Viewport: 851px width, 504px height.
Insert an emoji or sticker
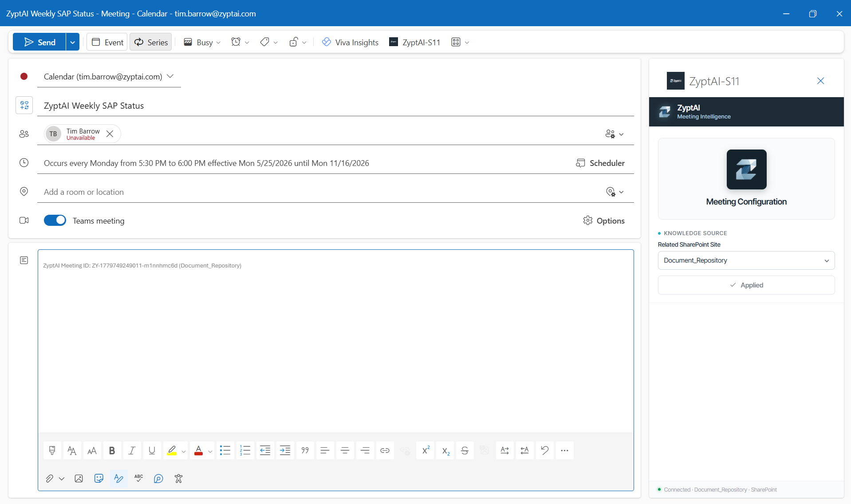tap(99, 479)
